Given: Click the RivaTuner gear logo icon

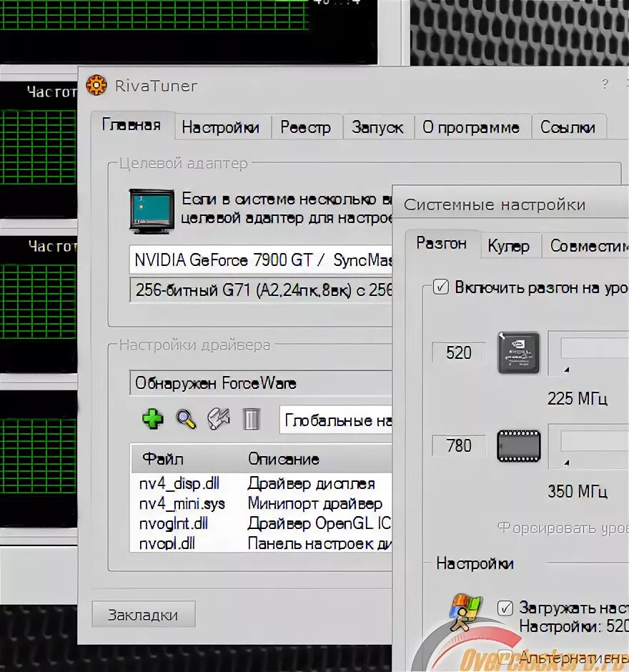Looking at the screenshot, I should pyautogui.click(x=96, y=85).
